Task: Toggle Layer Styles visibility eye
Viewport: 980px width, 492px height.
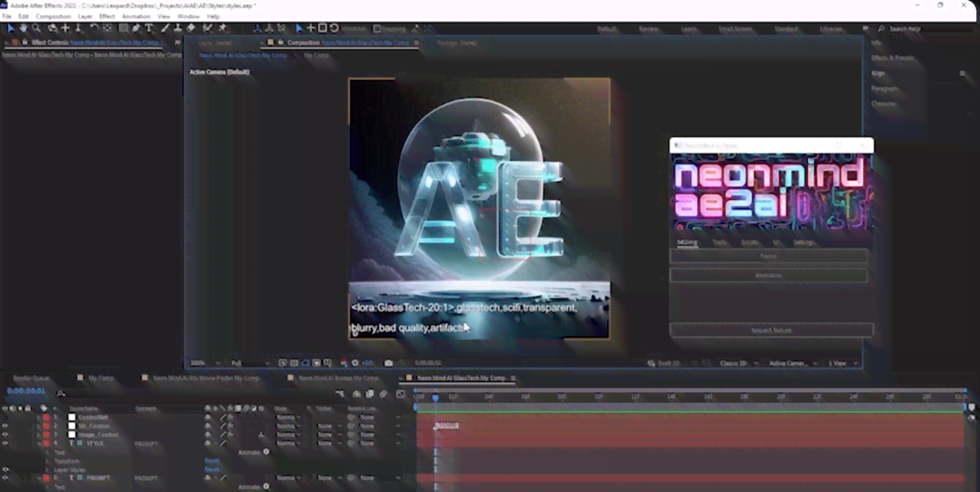Action: coord(5,469)
